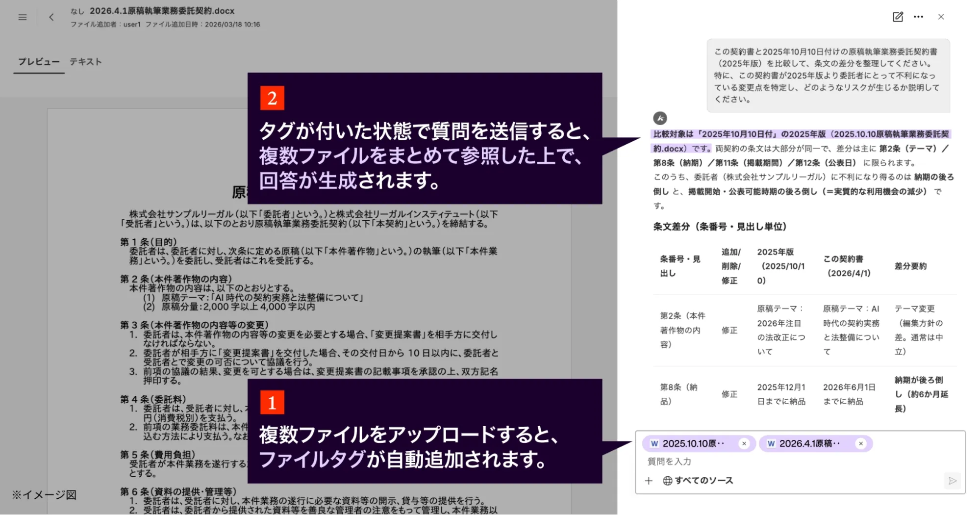980x515 pixels.
Task: Open the hamburger menu icon
Action: (23, 17)
